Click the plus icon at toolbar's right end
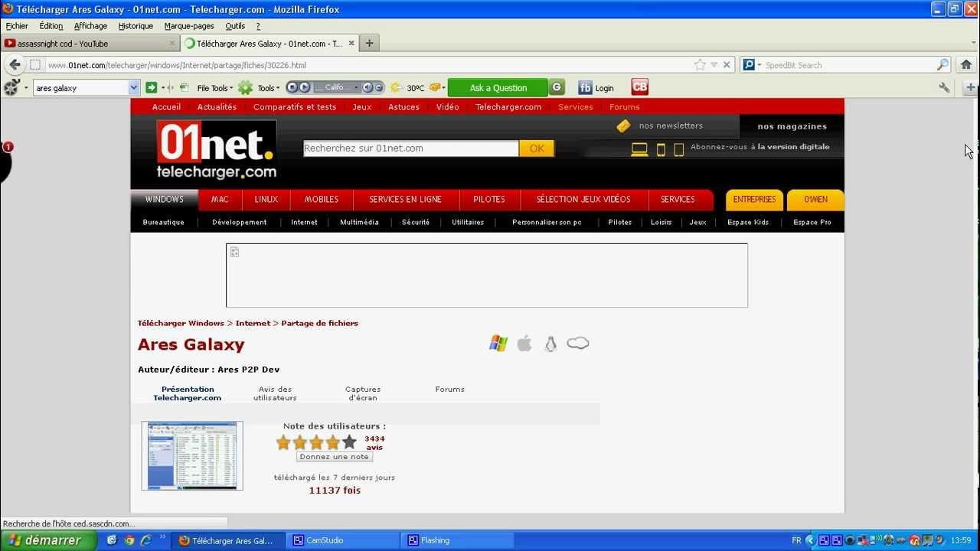 click(x=970, y=88)
